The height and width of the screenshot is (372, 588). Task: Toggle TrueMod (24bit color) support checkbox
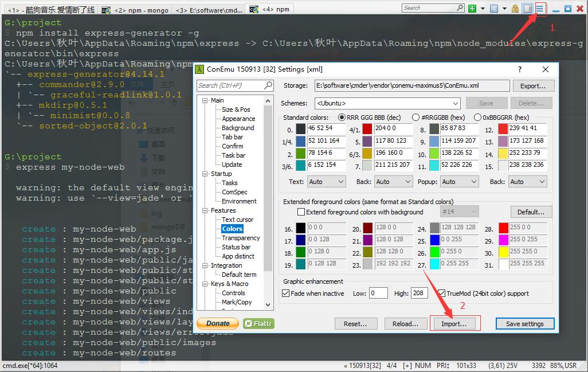(441, 293)
